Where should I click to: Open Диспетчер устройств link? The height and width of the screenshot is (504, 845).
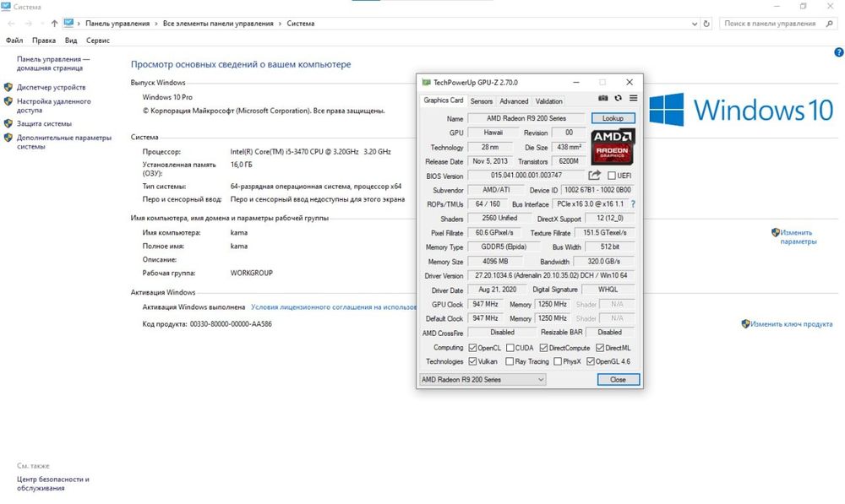coord(52,87)
